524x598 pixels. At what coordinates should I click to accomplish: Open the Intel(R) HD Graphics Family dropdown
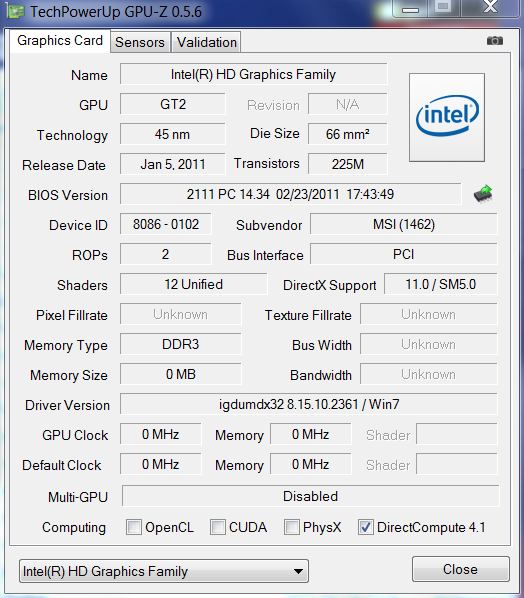[x=164, y=571]
